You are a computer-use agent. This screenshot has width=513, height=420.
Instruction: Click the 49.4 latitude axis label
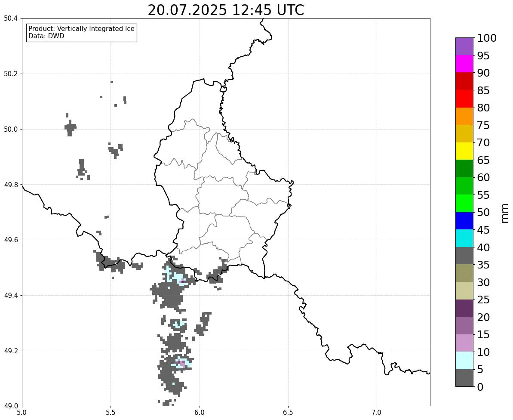coord(10,296)
